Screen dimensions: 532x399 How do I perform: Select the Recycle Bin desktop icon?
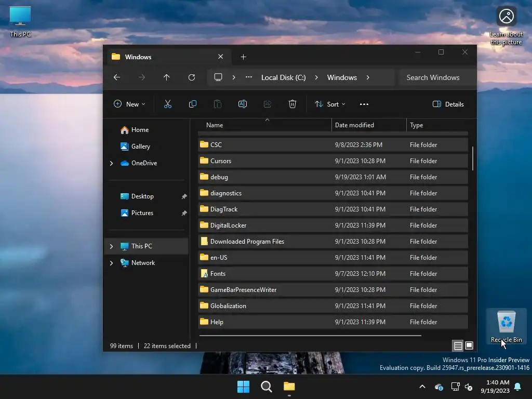pyautogui.click(x=506, y=326)
